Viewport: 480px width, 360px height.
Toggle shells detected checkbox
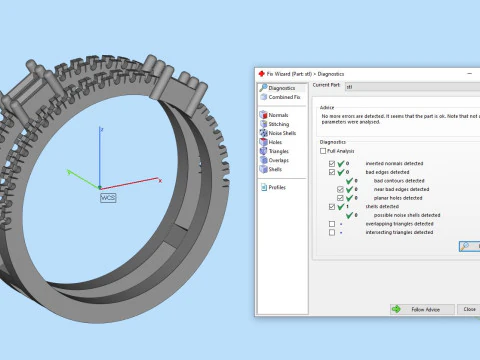[x=332, y=207]
